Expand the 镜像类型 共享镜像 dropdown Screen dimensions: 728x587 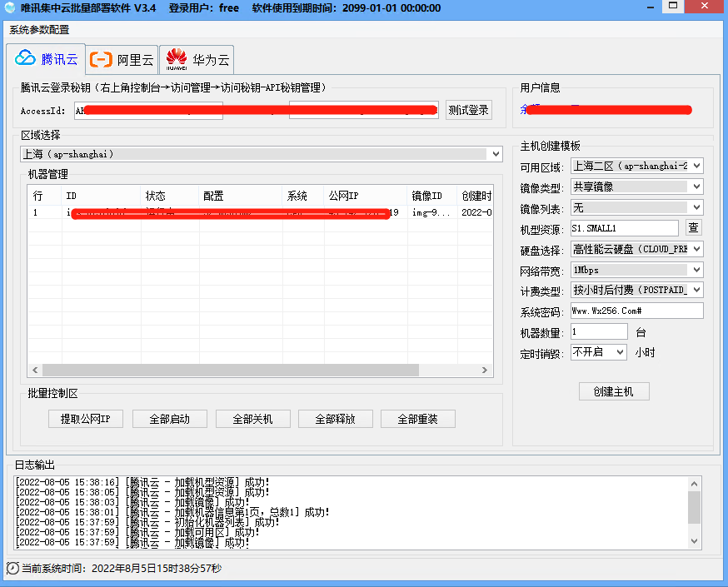click(x=636, y=187)
